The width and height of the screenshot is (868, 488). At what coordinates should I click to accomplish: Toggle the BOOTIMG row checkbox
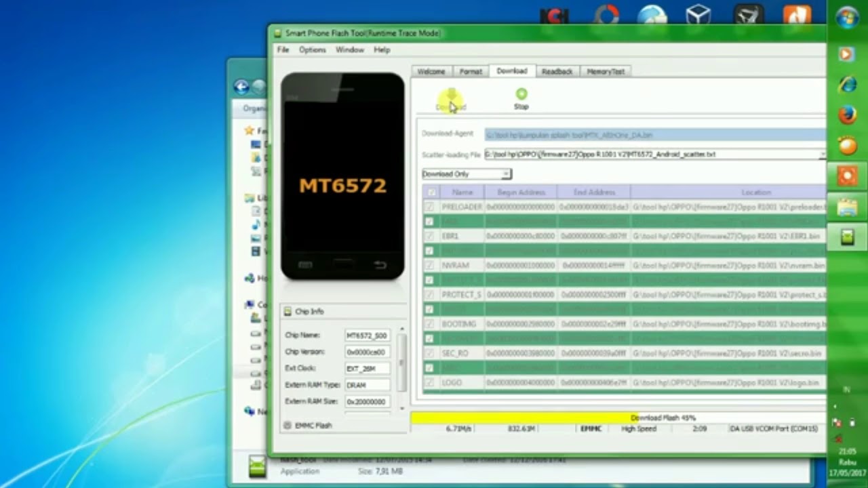pos(429,324)
